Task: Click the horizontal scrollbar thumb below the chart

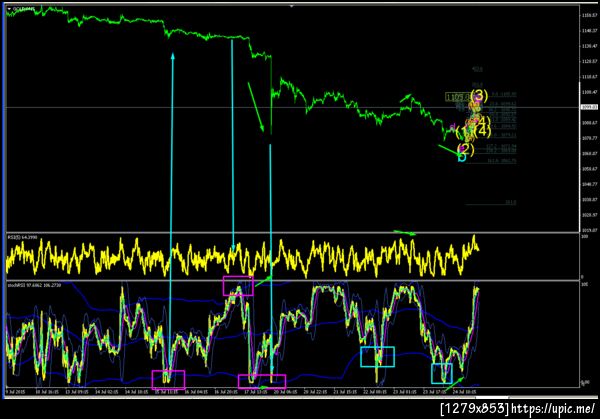Action: point(492,398)
